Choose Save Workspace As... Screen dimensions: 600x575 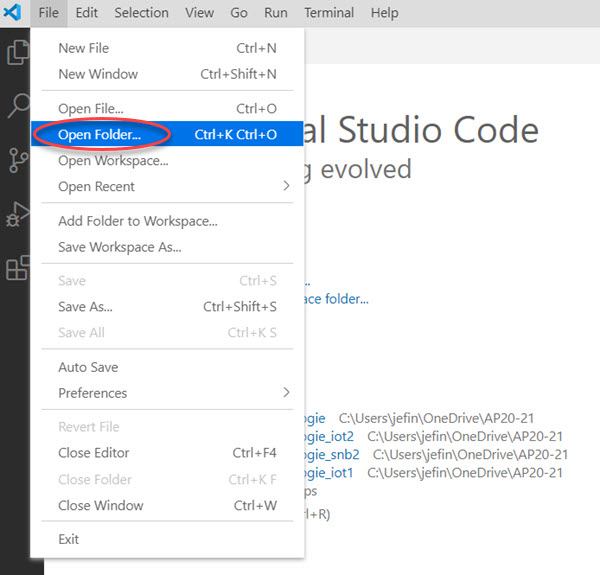tap(167, 247)
